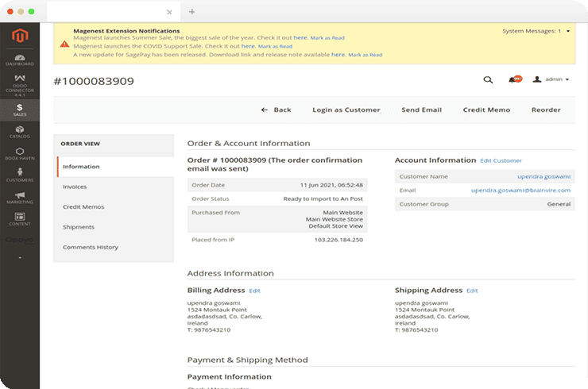Click the Magento logo in the sidebar

tap(20, 37)
